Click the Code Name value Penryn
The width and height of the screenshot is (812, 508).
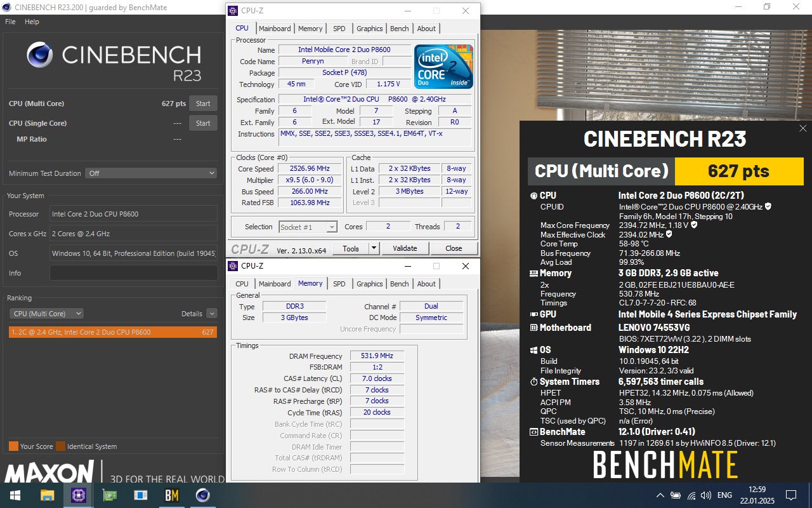click(312, 62)
